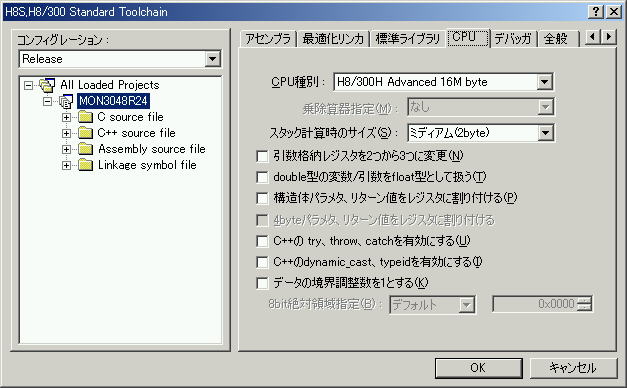Expand the Assembly source file node
Viewport: 627px width, 388px height.
pyautogui.click(x=66, y=149)
